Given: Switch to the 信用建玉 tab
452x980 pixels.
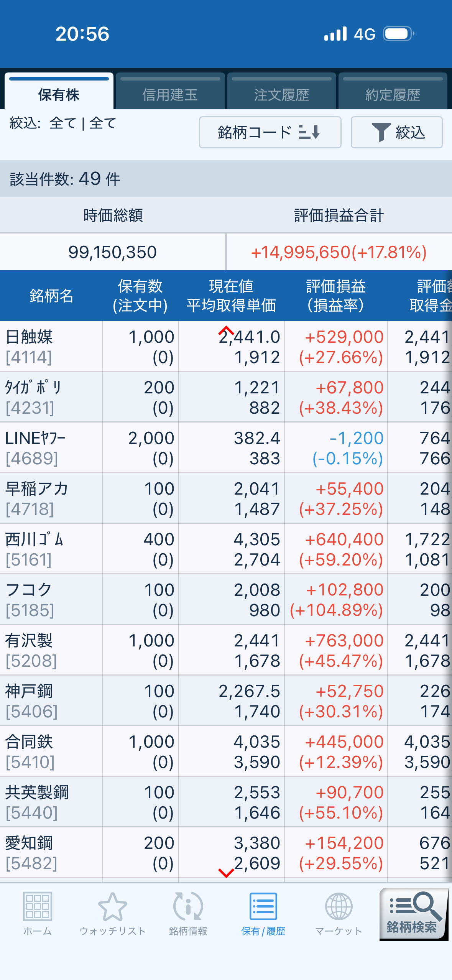Looking at the screenshot, I should [170, 95].
